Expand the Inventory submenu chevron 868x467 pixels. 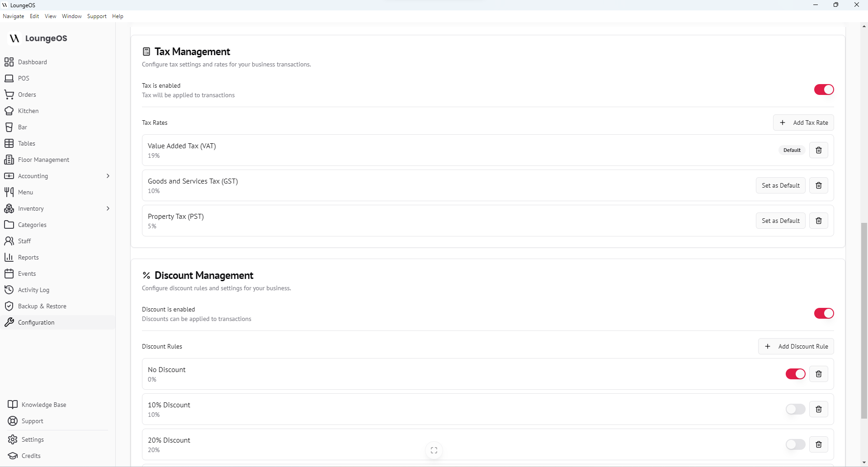pyautogui.click(x=108, y=208)
